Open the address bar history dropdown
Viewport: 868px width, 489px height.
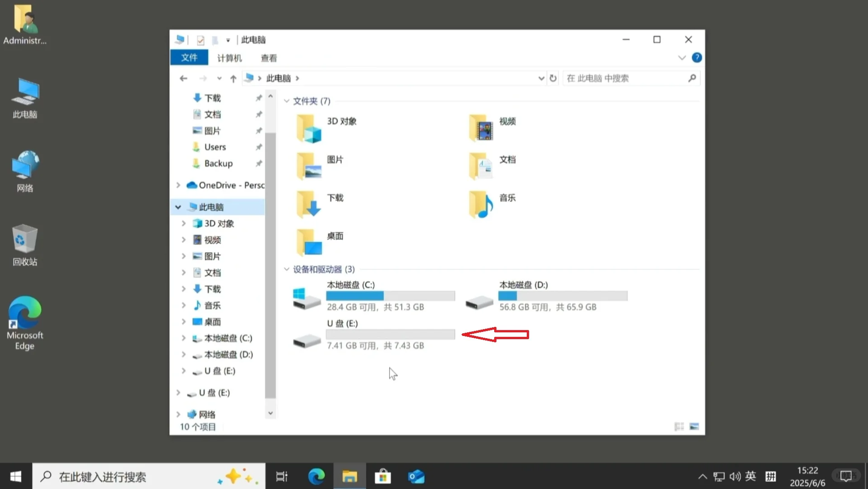541,78
